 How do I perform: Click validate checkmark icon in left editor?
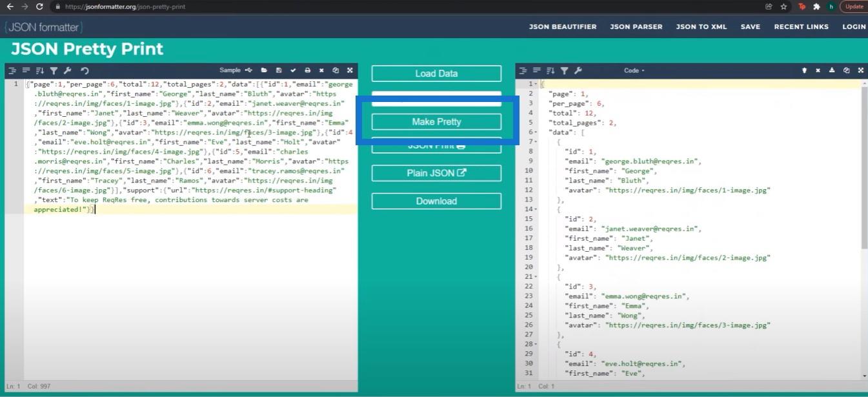click(x=293, y=70)
